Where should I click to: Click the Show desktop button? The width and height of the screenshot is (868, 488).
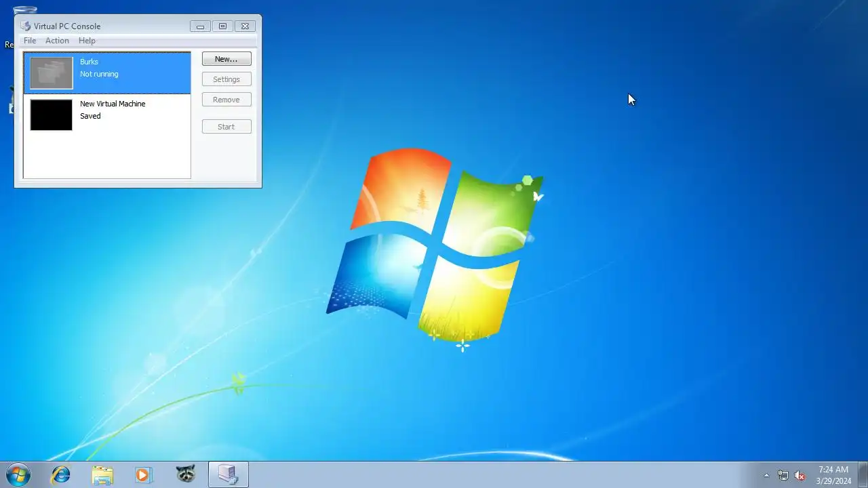(x=863, y=474)
